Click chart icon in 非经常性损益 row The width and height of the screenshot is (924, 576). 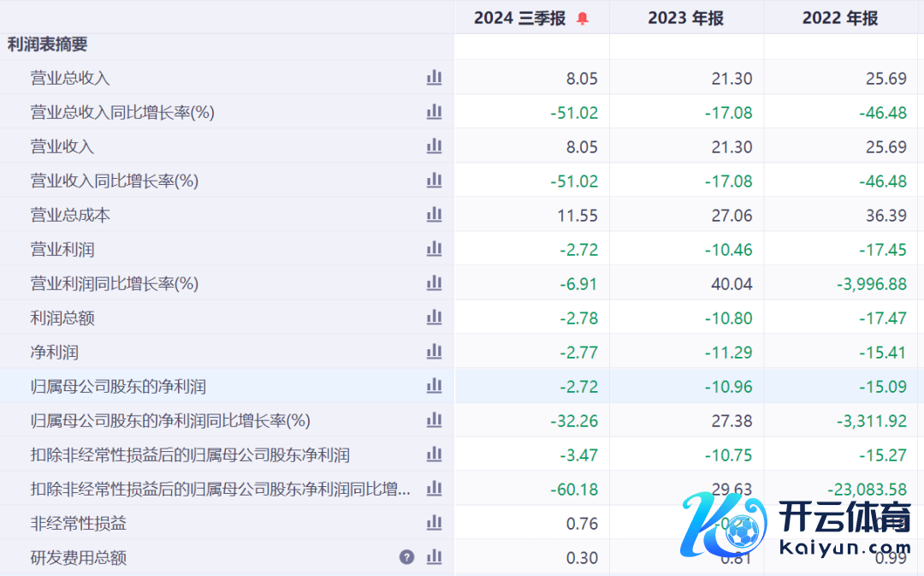click(x=435, y=523)
